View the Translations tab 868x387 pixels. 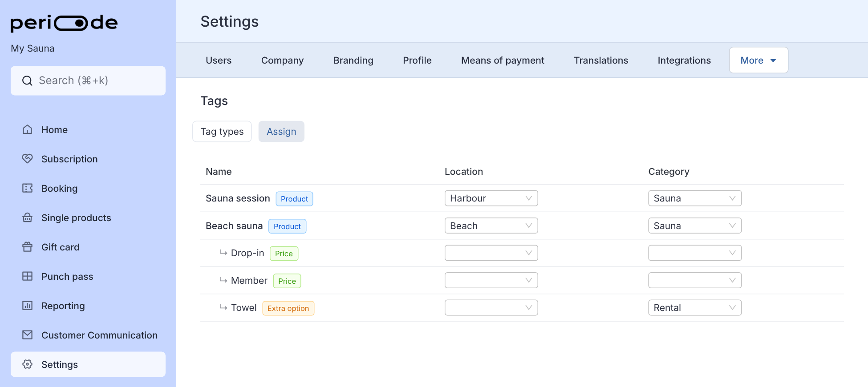tap(601, 60)
